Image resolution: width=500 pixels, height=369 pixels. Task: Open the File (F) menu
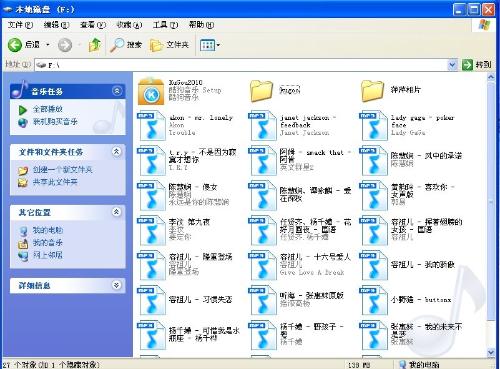[20, 25]
